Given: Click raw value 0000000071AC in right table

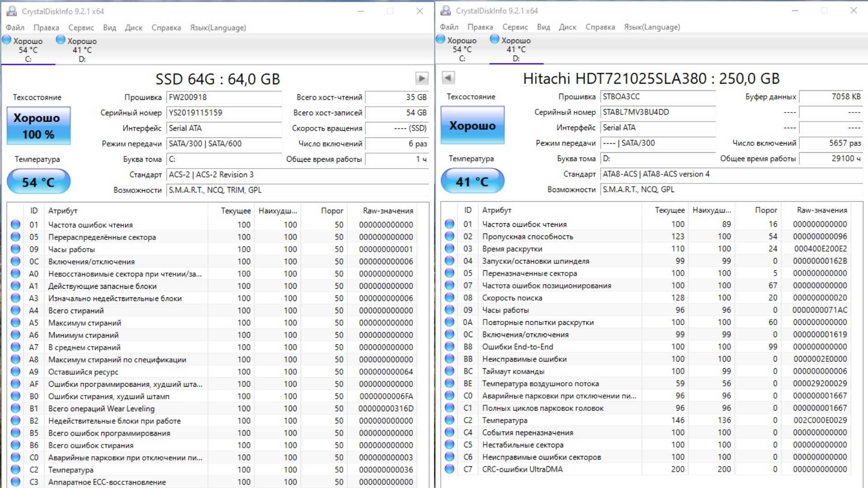Looking at the screenshot, I should (820, 310).
